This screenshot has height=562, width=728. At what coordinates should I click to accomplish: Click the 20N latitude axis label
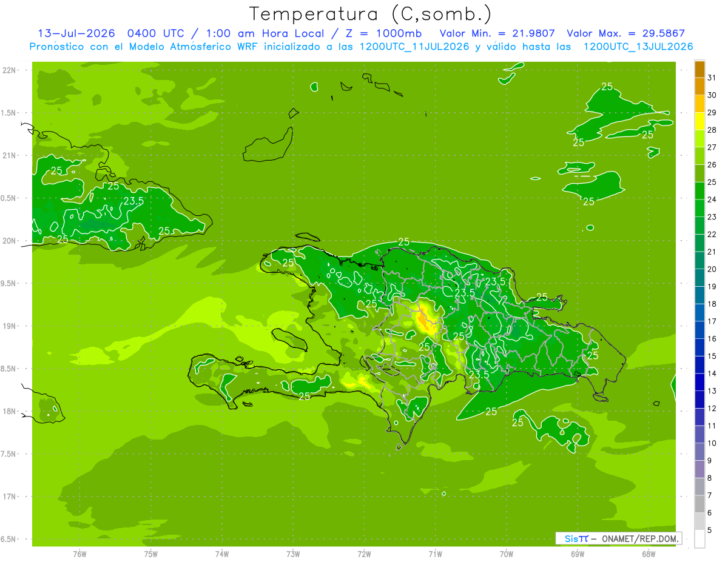coord(9,241)
